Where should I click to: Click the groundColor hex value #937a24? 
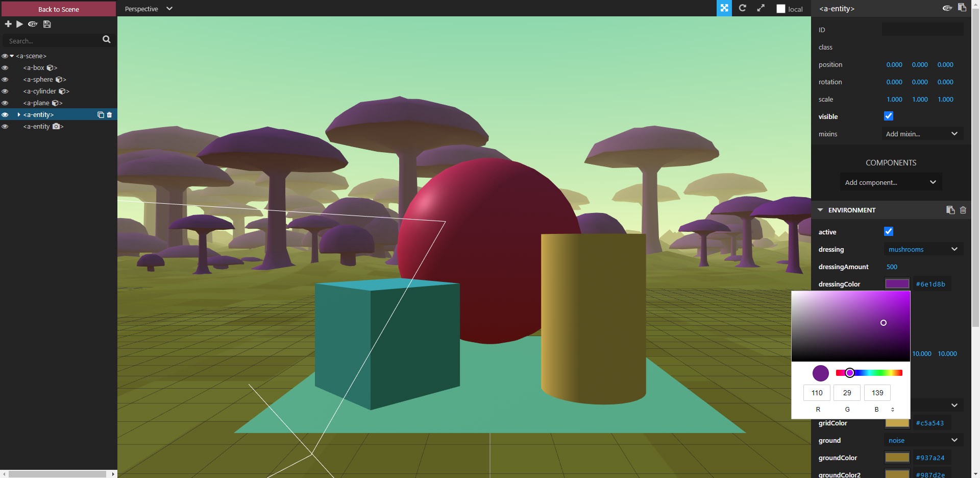[x=930, y=458]
